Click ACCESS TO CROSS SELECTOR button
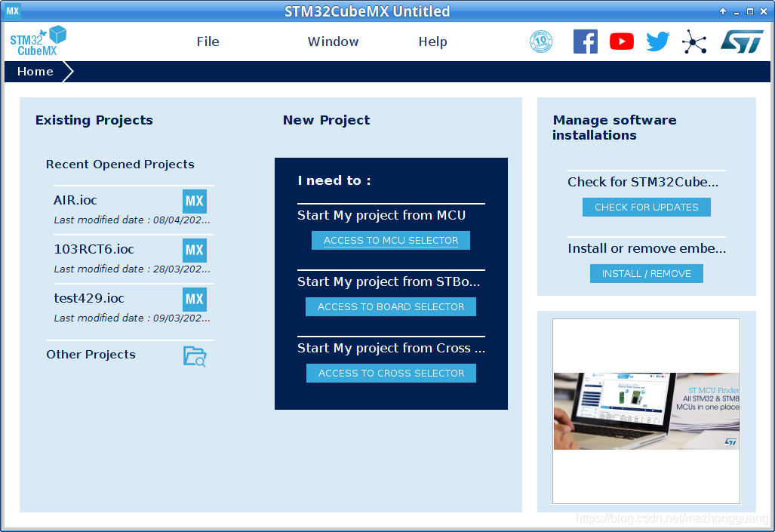 point(391,374)
